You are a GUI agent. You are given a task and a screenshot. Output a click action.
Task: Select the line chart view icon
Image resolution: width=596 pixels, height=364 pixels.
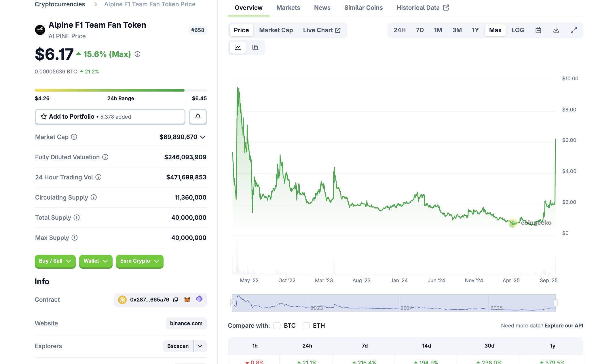click(238, 47)
